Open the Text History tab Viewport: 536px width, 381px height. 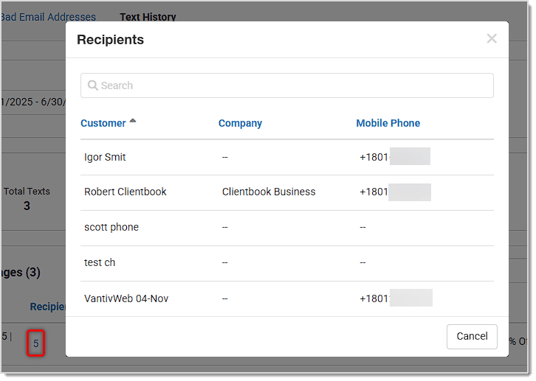click(x=149, y=16)
